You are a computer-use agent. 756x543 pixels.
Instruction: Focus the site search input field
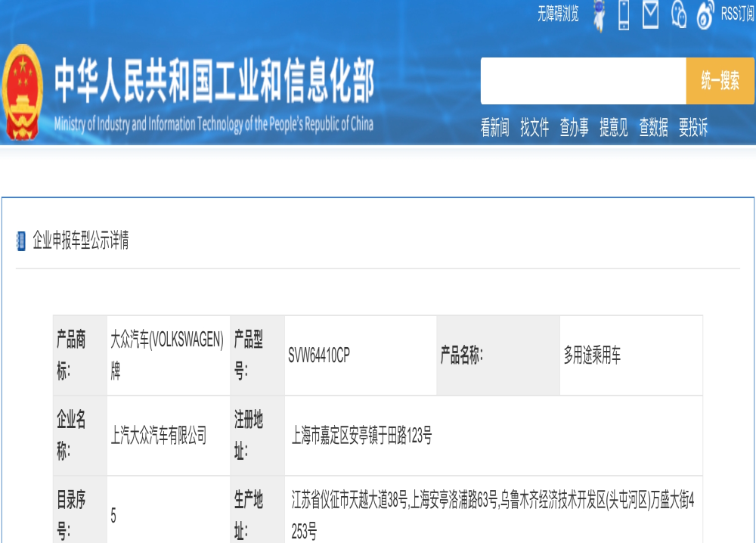tap(584, 80)
